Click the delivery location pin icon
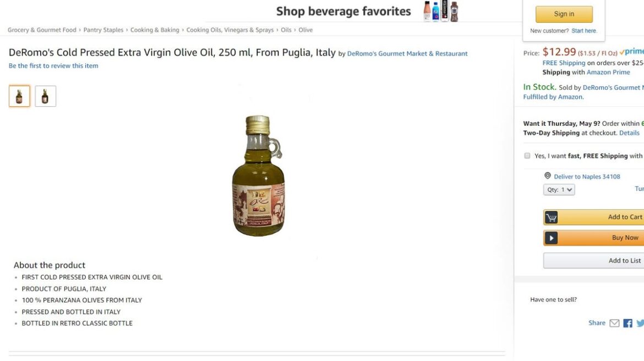 (548, 176)
